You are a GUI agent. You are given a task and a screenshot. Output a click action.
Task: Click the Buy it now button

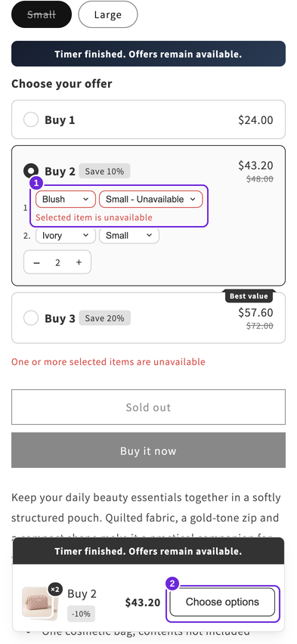(148, 450)
